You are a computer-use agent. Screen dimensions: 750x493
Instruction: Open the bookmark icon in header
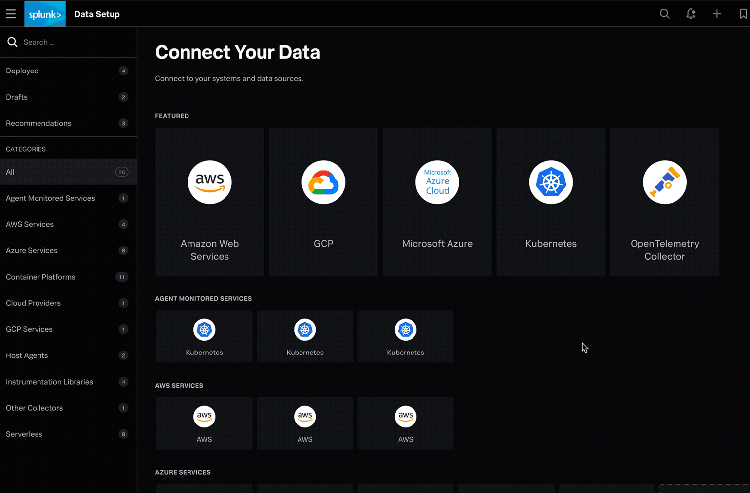coord(741,13)
